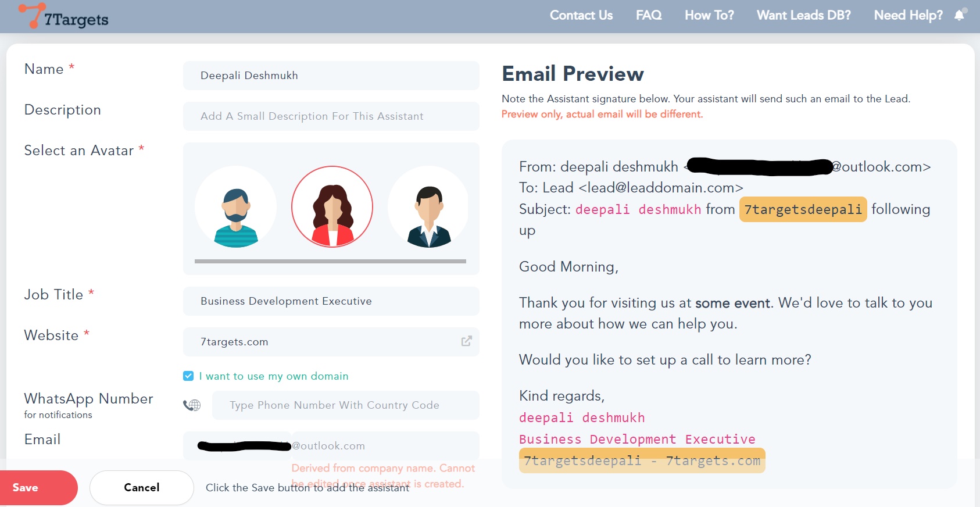Click the WhatsApp phone number field
980x507 pixels.
tap(345, 405)
